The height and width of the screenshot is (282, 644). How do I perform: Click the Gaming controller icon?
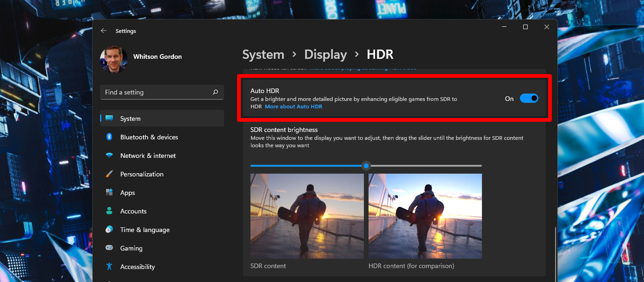(109, 248)
